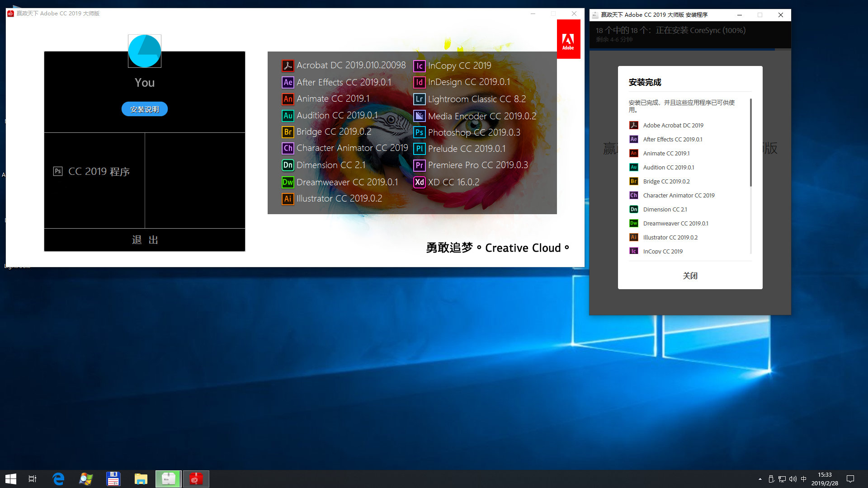
Task: Click Character Animator icon in installed list
Action: [634, 195]
